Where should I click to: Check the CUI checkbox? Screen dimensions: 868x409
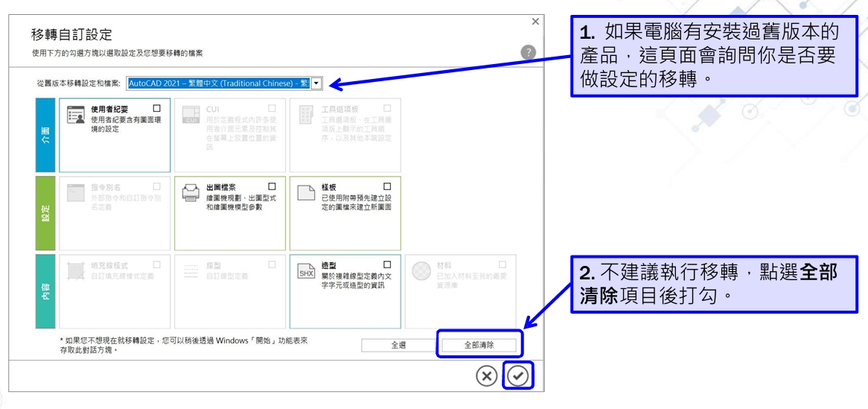(272, 109)
